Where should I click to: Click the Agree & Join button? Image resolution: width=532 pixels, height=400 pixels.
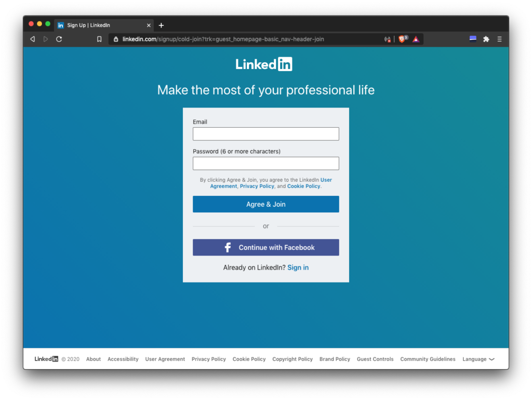pyautogui.click(x=265, y=204)
